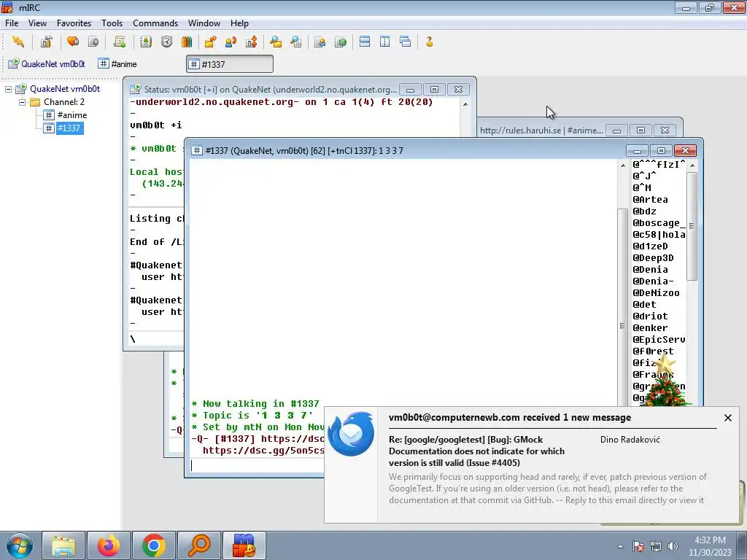
Task: Select nick @d1zeD in nick list
Action: point(650,246)
